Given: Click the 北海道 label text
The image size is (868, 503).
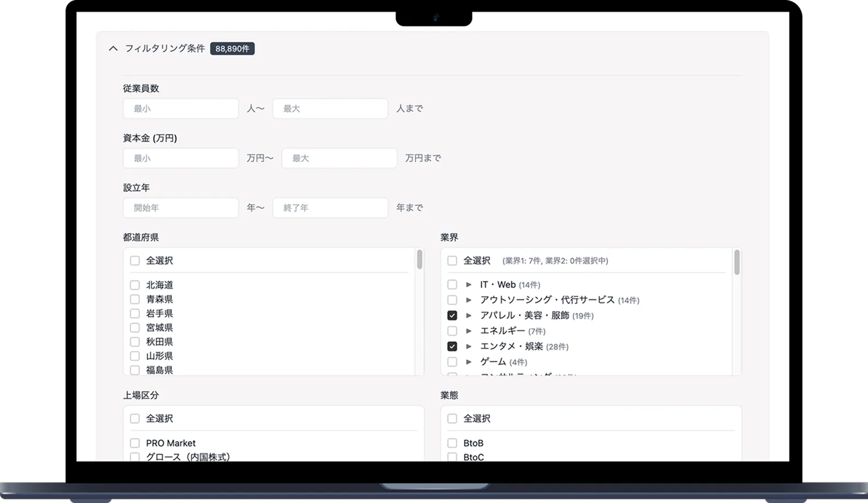Looking at the screenshot, I should [160, 285].
